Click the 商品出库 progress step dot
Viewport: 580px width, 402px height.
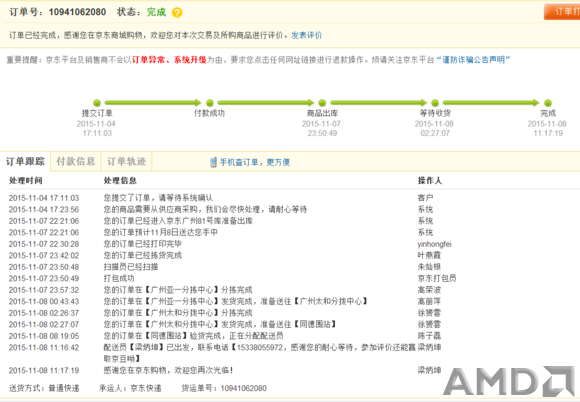point(322,103)
